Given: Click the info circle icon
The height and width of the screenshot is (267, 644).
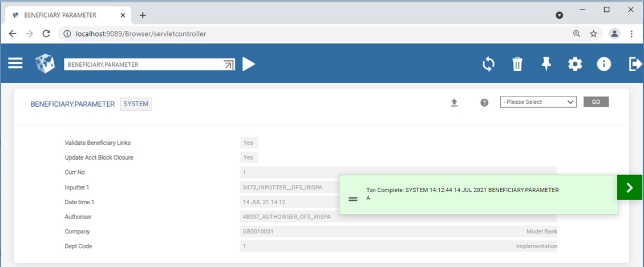Looking at the screenshot, I should tap(604, 64).
